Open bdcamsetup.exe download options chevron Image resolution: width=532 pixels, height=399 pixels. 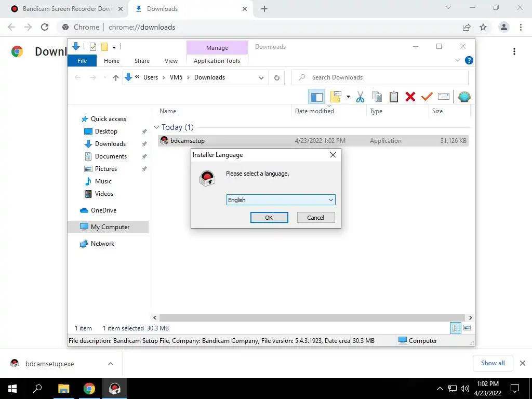point(111,364)
